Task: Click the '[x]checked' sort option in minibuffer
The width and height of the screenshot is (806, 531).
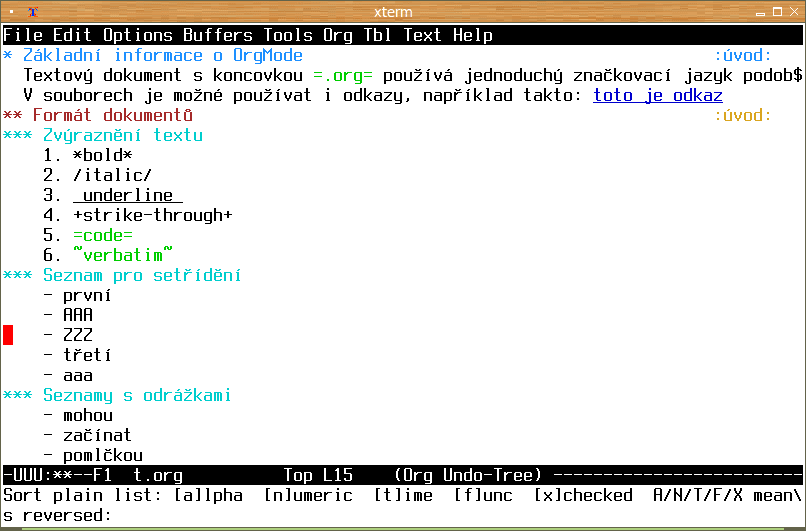Action: coord(583,496)
